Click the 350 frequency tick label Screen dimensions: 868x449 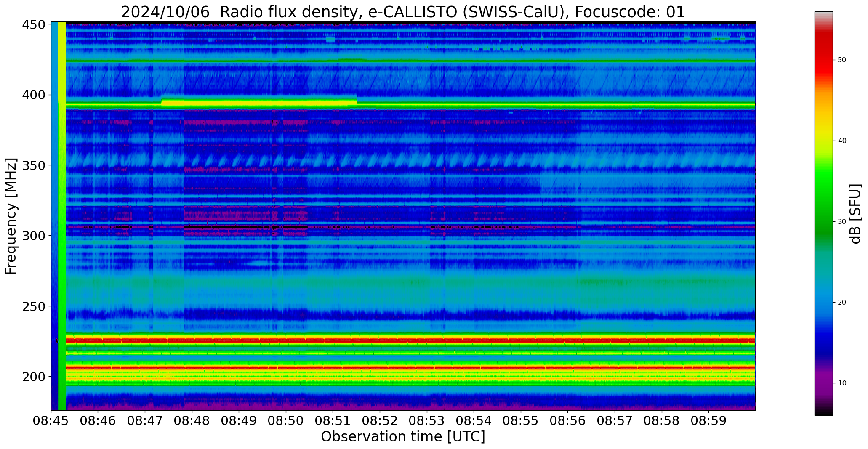(34, 165)
